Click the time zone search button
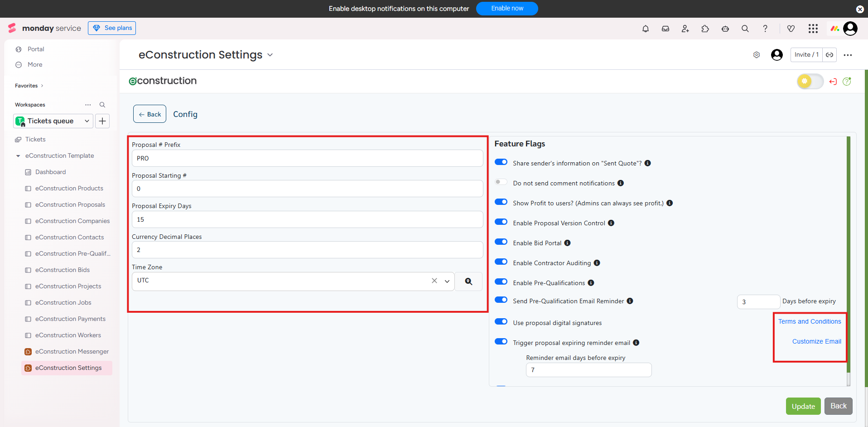Viewport: 868px width, 427px height. tap(468, 281)
